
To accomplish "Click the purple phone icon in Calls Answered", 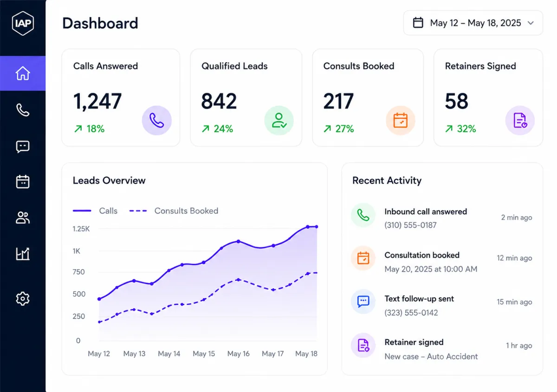I will (x=157, y=121).
